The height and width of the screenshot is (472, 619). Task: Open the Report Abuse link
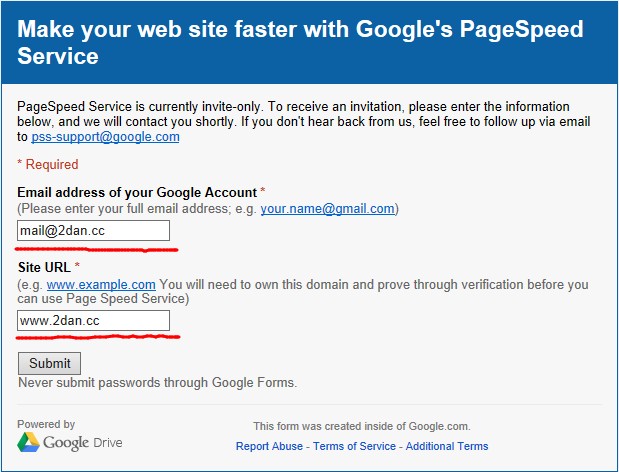click(x=269, y=446)
